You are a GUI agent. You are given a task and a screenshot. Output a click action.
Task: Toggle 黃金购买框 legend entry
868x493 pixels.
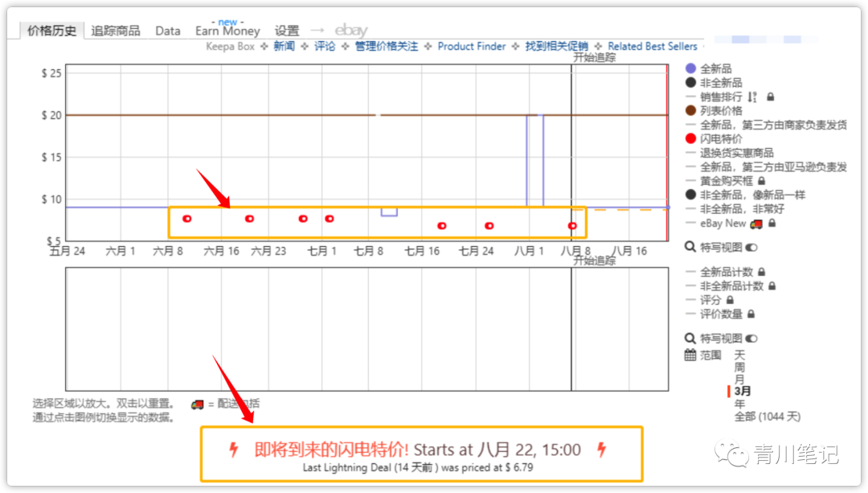[x=727, y=181]
